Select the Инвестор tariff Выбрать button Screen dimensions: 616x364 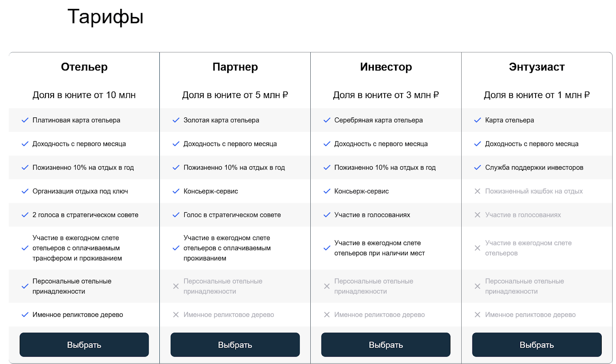[386, 345]
